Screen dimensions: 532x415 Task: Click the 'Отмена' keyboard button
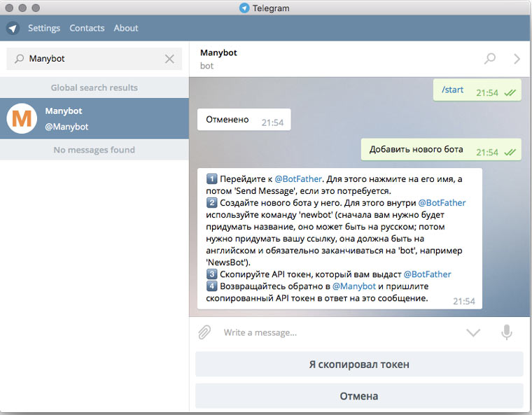click(359, 395)
